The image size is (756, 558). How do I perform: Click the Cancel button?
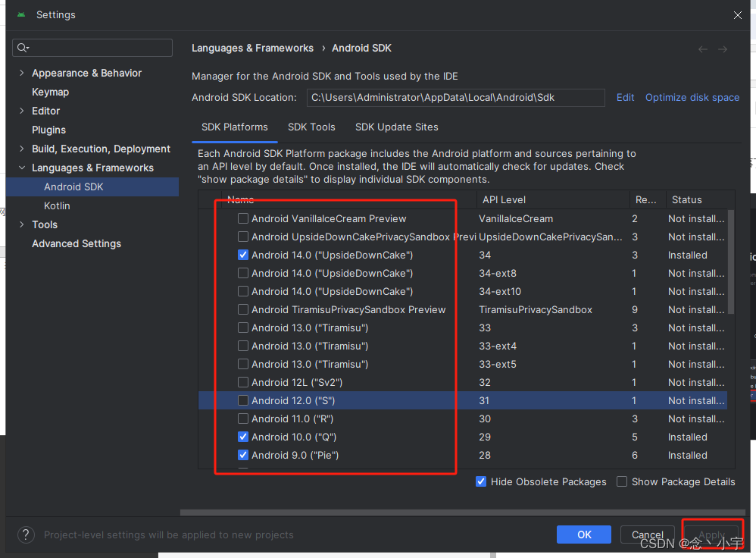(x=647, y=534)
